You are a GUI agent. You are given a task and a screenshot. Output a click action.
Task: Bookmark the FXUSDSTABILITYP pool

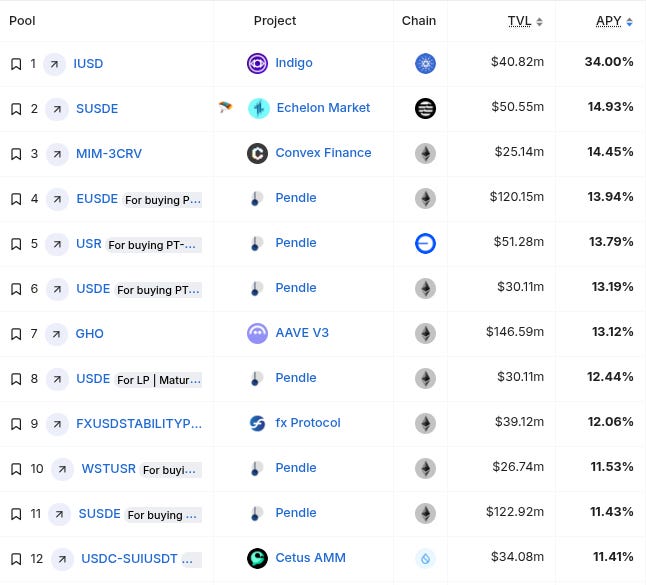[16, 424]
